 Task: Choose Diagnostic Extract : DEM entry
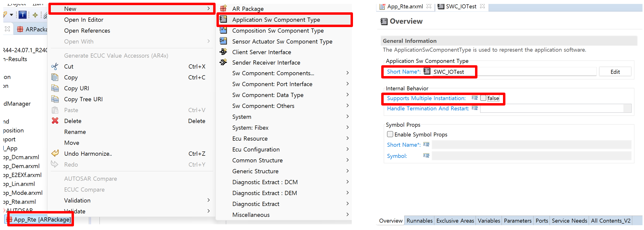[265, 193]
